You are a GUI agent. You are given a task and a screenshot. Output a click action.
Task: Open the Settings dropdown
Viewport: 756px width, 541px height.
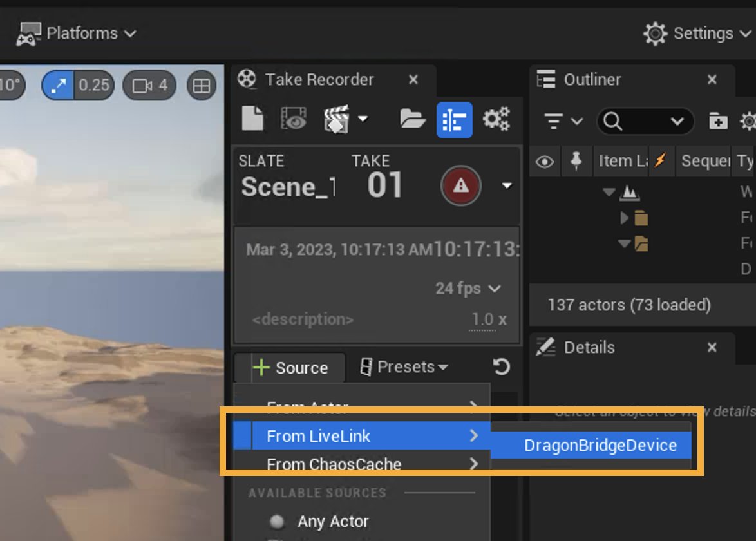point(697,33)
